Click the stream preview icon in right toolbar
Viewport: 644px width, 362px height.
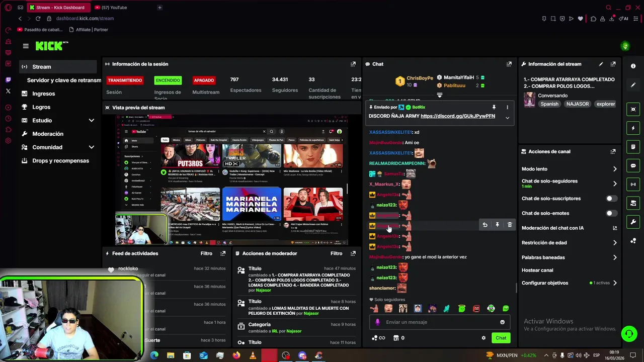[x=633, y=109]
